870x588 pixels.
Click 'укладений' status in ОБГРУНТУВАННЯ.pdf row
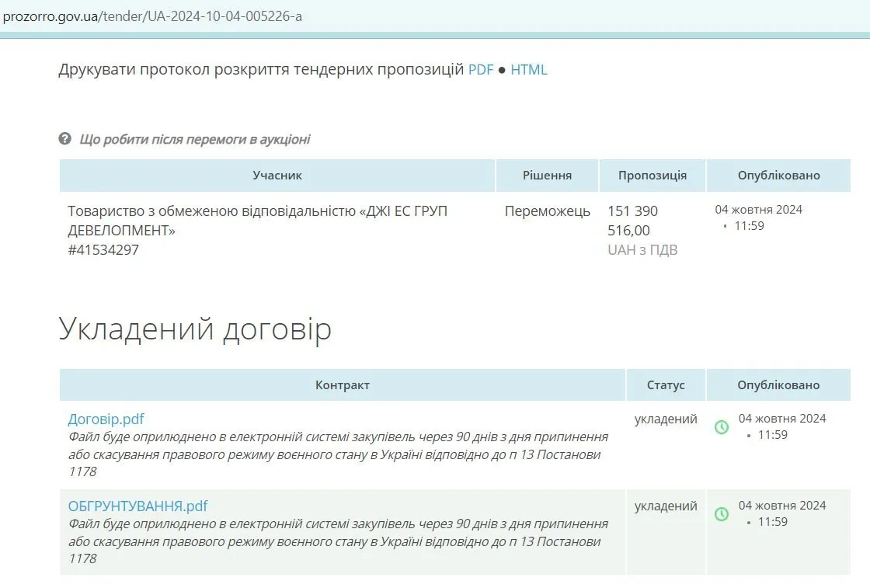click(x=666, y=506)
